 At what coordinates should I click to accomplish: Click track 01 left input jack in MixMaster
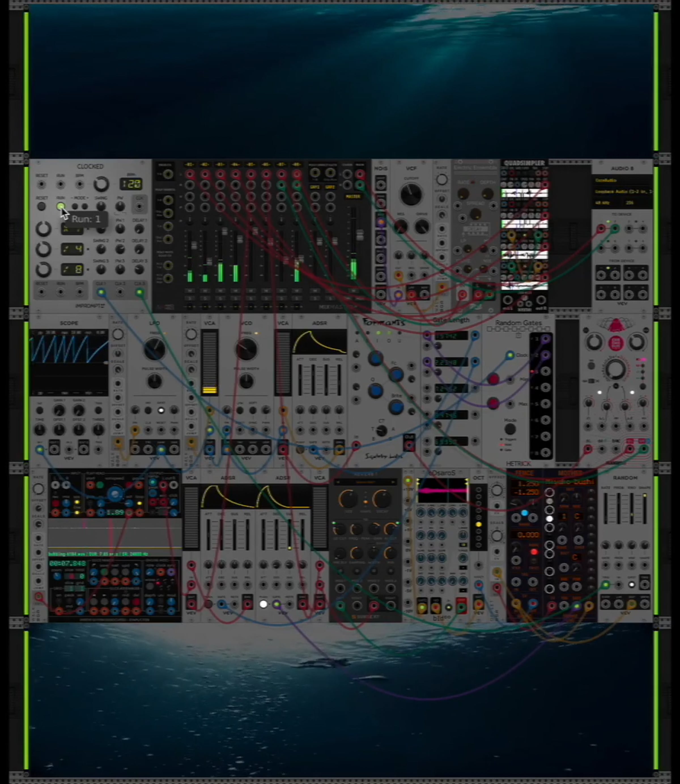(x=190, y=175)
